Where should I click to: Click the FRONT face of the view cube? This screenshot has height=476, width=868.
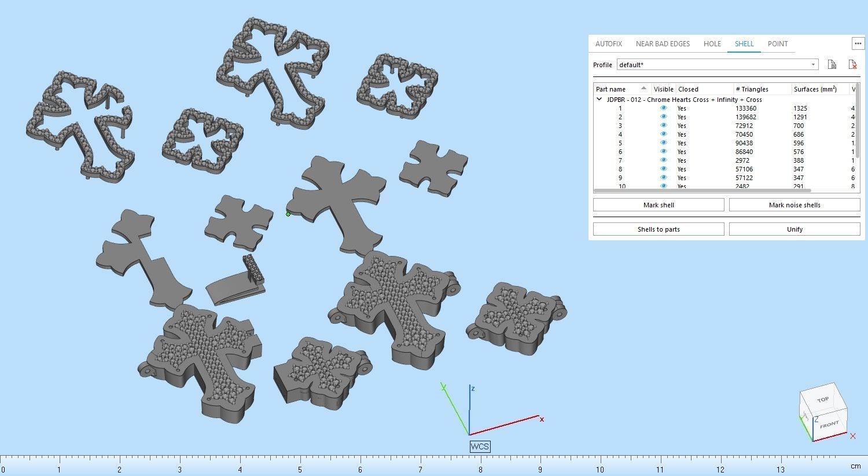tap(829, 424)
